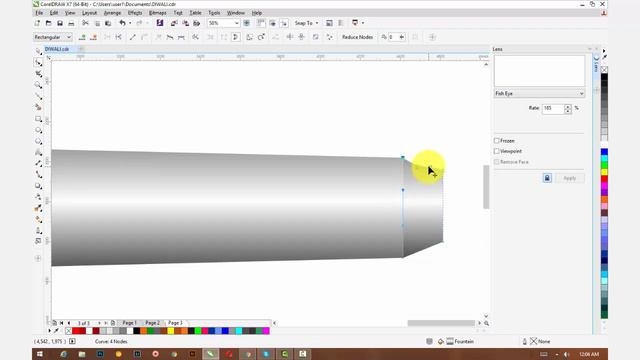
Task: Open the Windows Start button
Action: point(40,354)
